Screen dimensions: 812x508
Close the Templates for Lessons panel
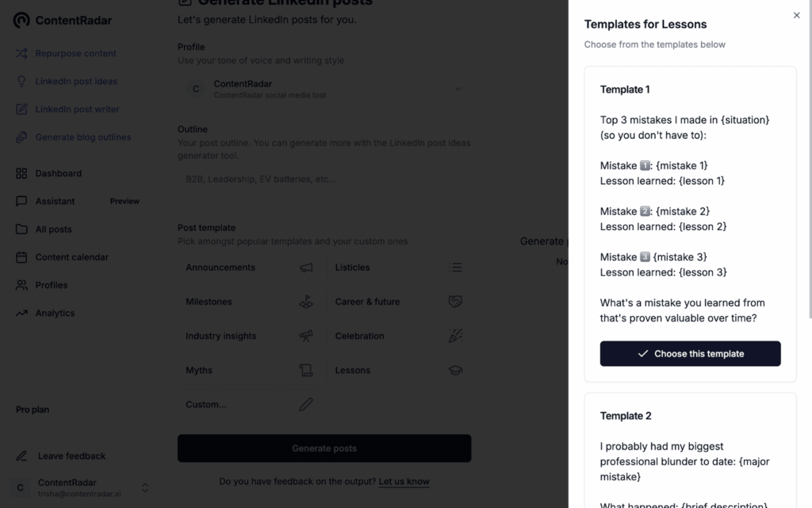(796, 15)
